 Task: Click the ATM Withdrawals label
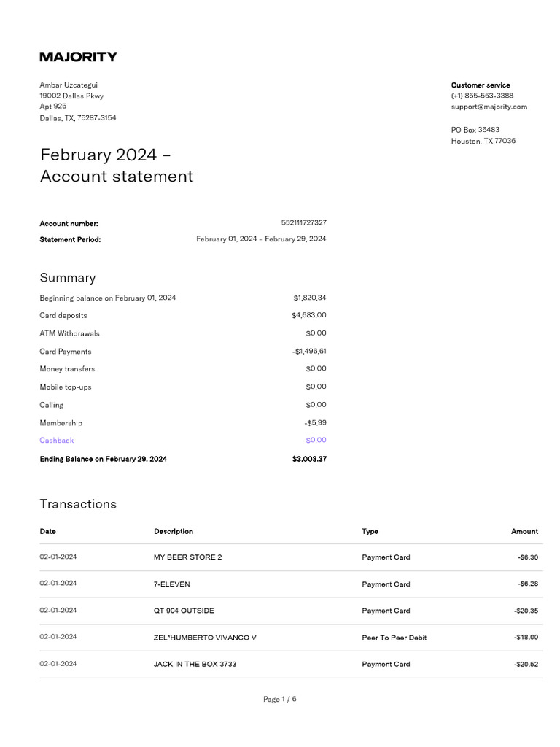[x=69, y=333]
